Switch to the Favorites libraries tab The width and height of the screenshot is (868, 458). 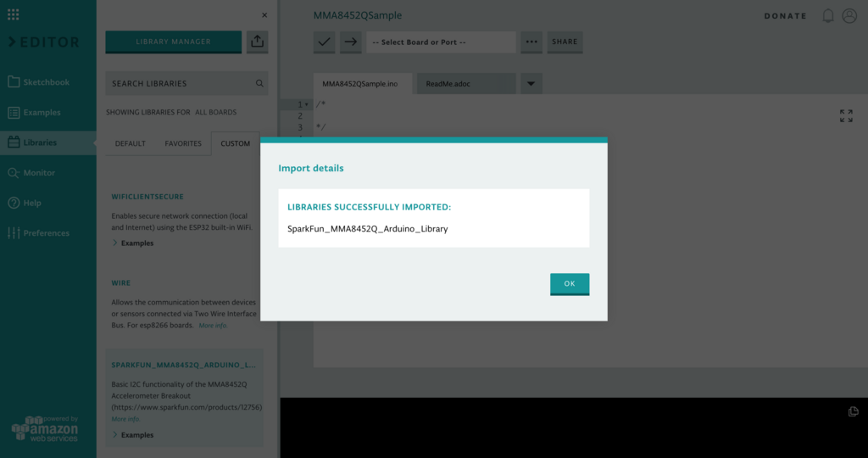(x=183, y=143)
